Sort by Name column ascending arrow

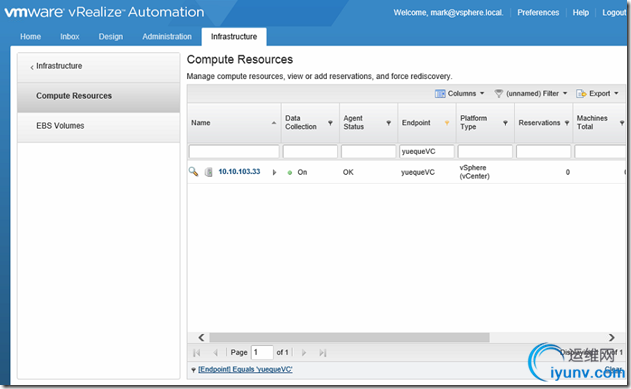point(274,123)
